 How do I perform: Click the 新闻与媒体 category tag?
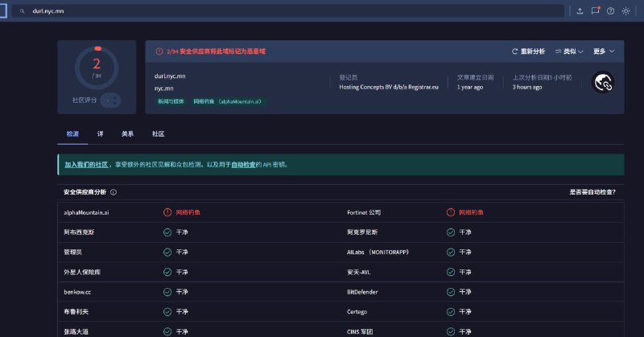[171, 101]
